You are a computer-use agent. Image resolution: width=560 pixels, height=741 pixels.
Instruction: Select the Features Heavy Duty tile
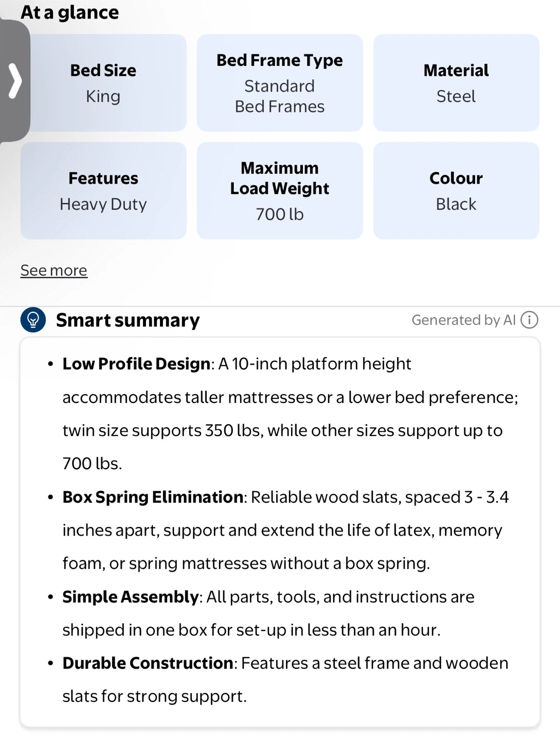pos(103,191)
